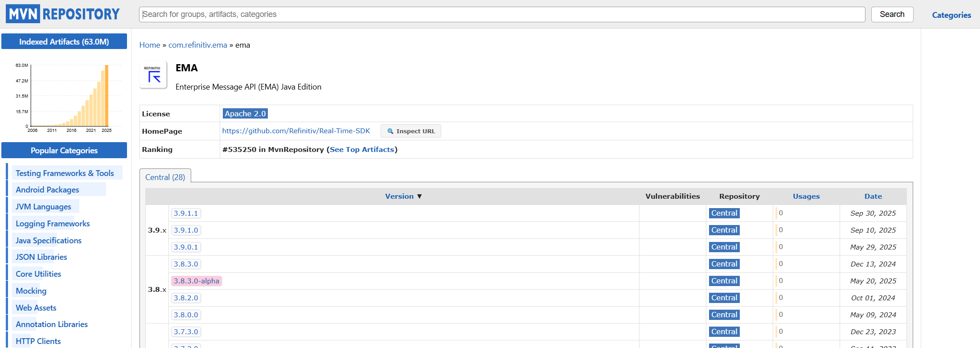Click the Refinitiv EMA artifact logo

coord(153,74)
